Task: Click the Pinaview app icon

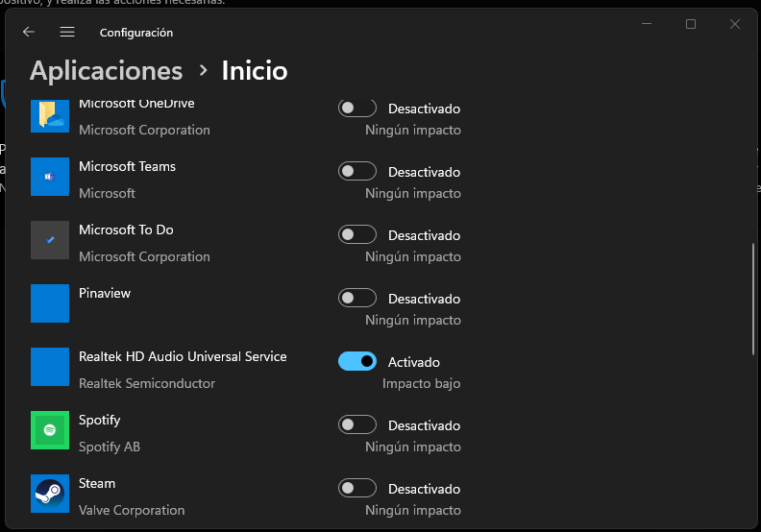Action: point(50,303)
